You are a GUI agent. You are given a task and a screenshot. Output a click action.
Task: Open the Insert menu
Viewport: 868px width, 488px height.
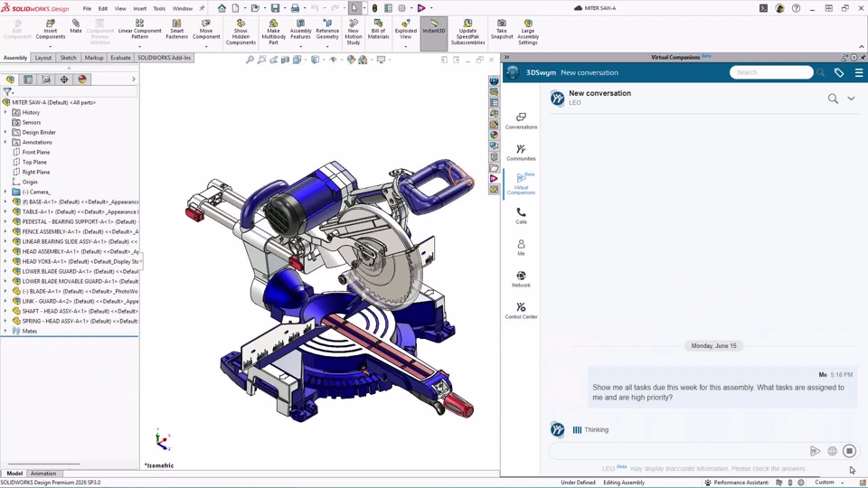[139, 8]
